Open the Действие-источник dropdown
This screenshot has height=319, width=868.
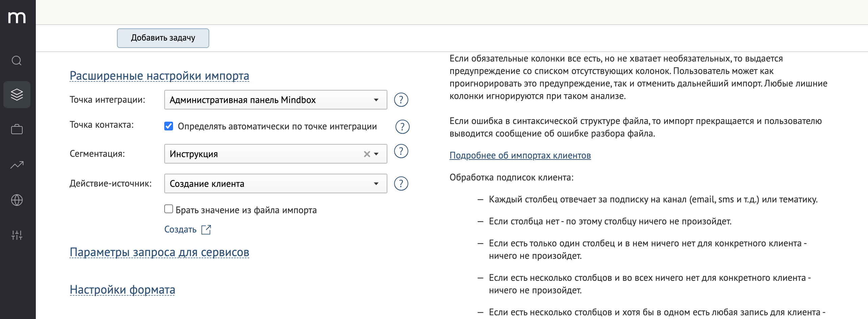(275, 183)
